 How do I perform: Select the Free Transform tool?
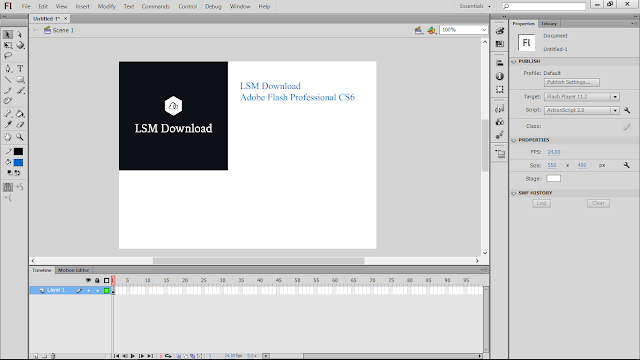pyautogui.click(x=8, y=45)
